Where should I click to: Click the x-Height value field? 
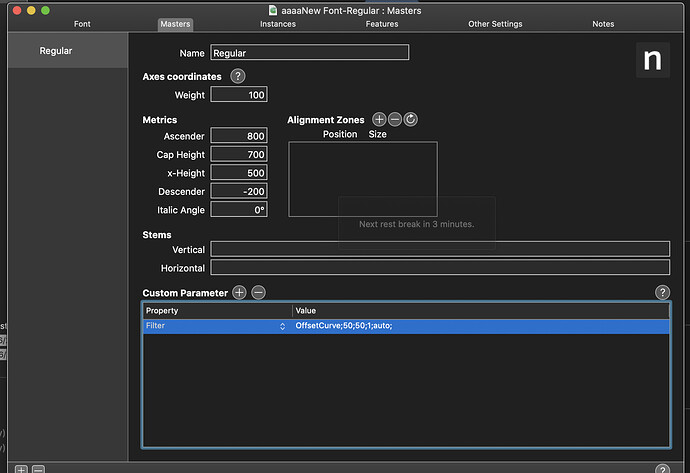[239, 172]
